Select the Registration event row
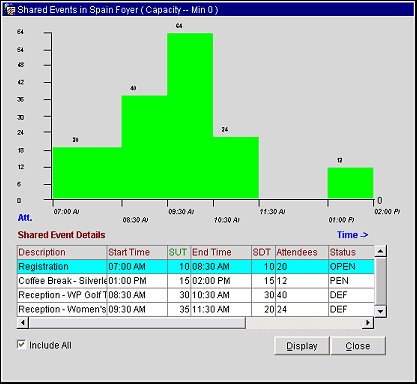 (x=196, y=267)
